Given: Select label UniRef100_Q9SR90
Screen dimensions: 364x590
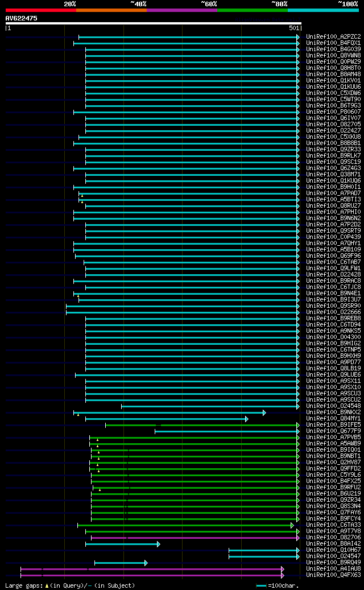Looking at the screenshot, I should click(x=333, y=306).
